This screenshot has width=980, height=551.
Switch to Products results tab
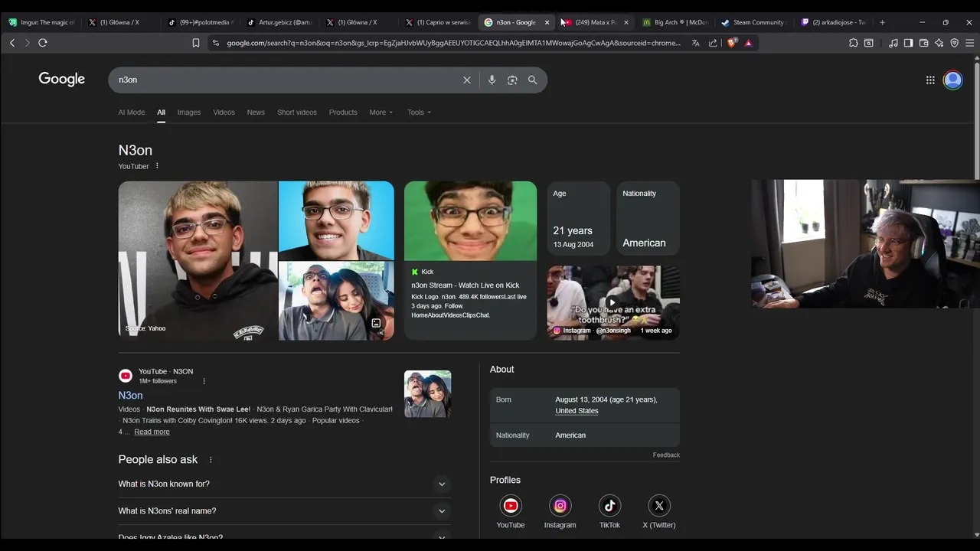pyautogui.click(x=343, y=112)
